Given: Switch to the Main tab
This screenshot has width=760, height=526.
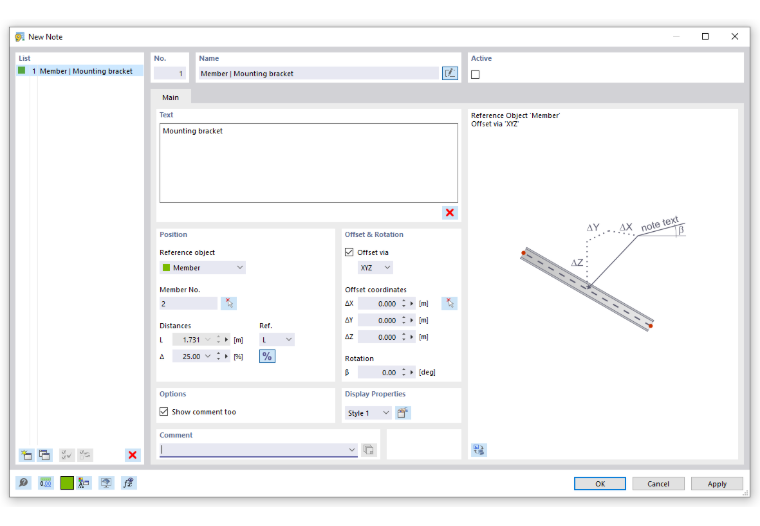Looking at the screenshot, I should click(x=171, y=97).
